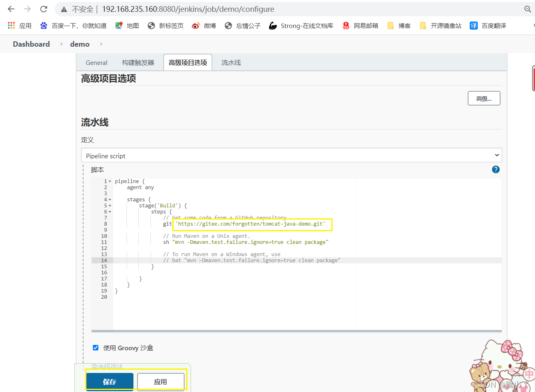Open the script help question-mark icon

tap(496, 170)
